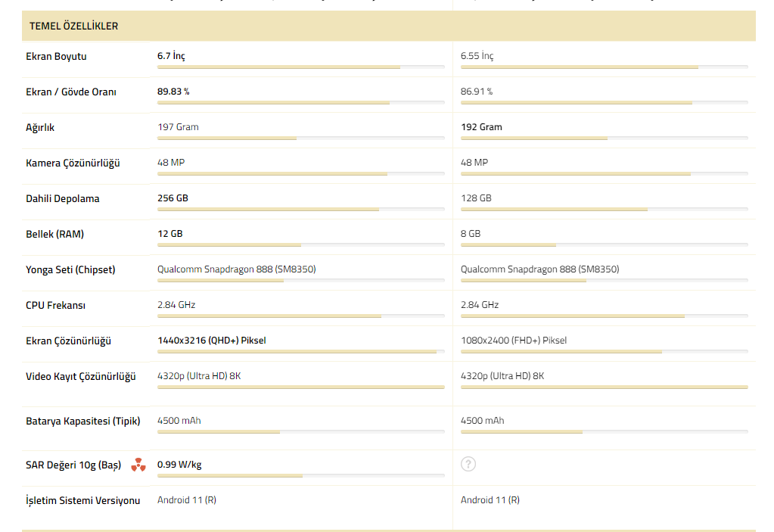The image size is (774, 532).
Task: Click the CPU Frekansı label
Action: [x=55, y=305]
